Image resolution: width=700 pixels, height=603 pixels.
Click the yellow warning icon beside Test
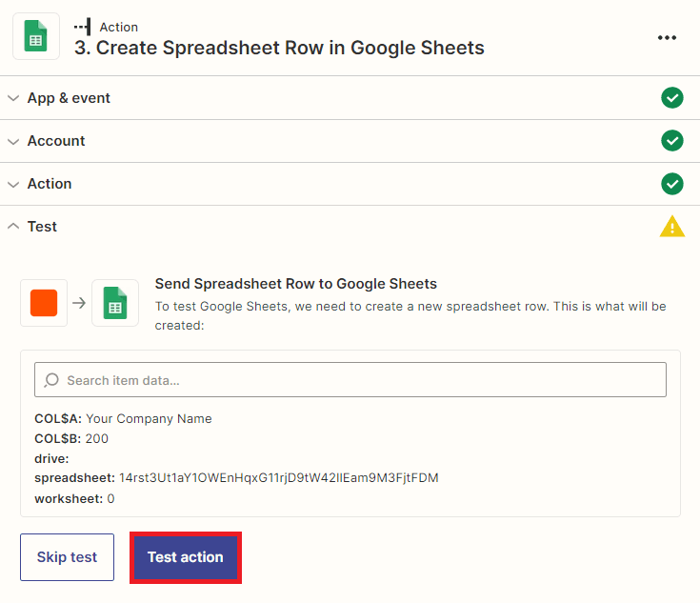tap(672, 227)
